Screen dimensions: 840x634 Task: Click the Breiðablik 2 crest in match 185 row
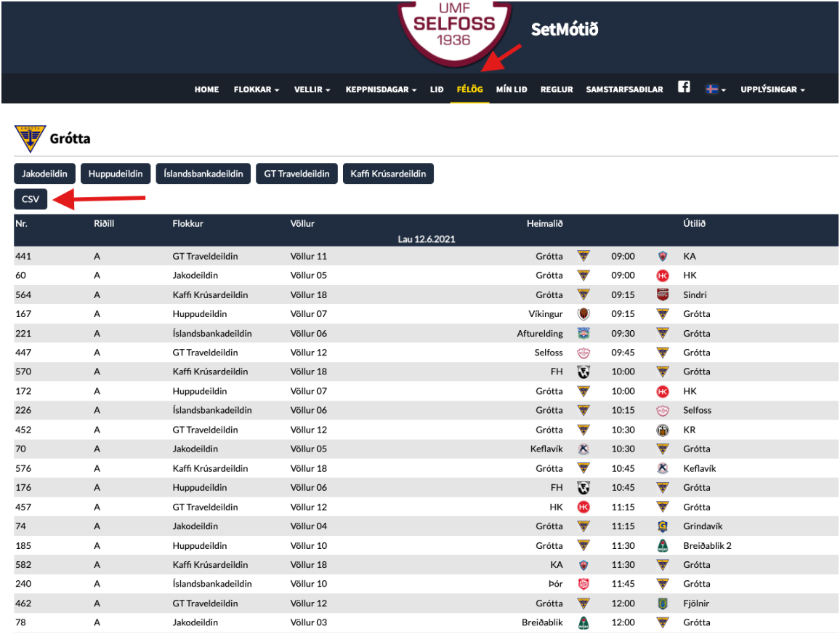[663, 545]
